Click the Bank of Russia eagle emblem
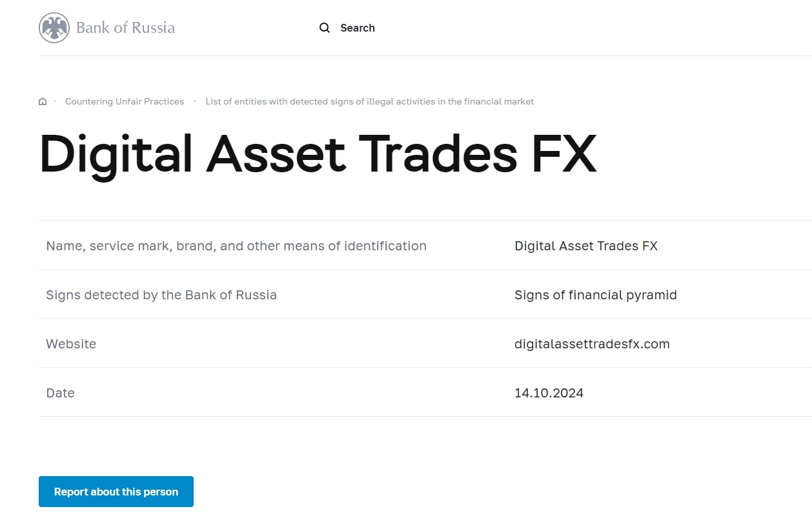Image resolution: width=812 pixels, height=529 pixels. pyautogui.click(x=54, y=28)
